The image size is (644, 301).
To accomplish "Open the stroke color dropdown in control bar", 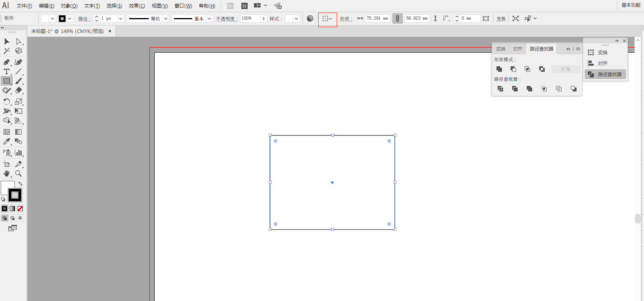I will click(70, 18).
